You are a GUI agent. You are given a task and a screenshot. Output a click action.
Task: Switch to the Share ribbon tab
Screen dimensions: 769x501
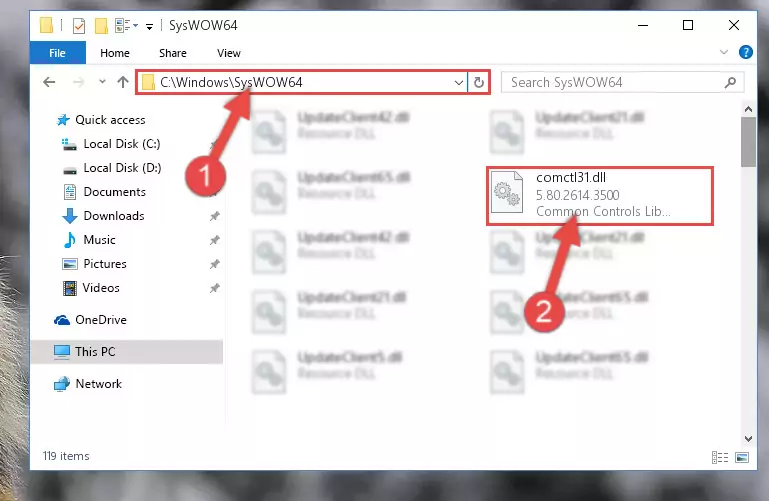(173, 53)
